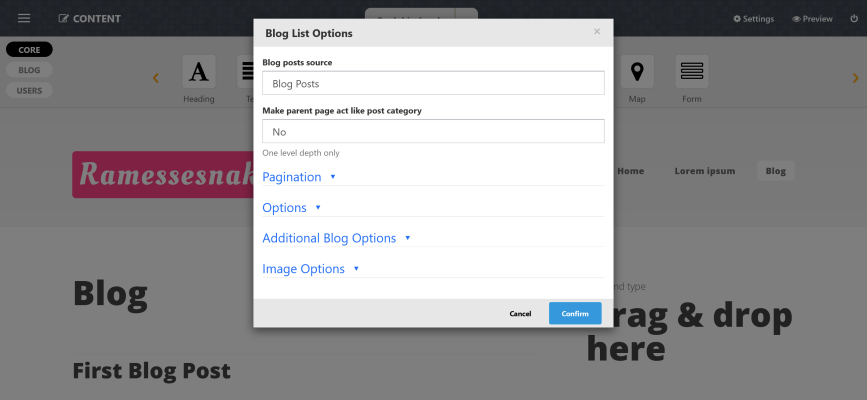Screen dimensions: 867x400
Task: Open the hamburger menu icon
Action: 24,18
